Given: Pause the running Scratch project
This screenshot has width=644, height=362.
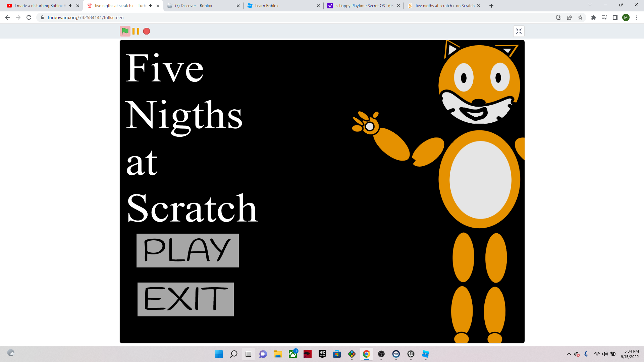Looking at the screenshot, I should [x=136, y=31].
